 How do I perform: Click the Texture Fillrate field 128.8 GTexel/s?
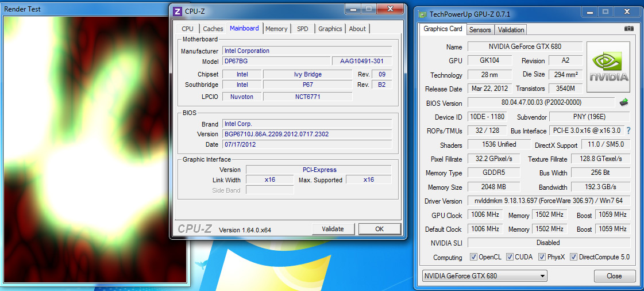(x=600, y=159)
